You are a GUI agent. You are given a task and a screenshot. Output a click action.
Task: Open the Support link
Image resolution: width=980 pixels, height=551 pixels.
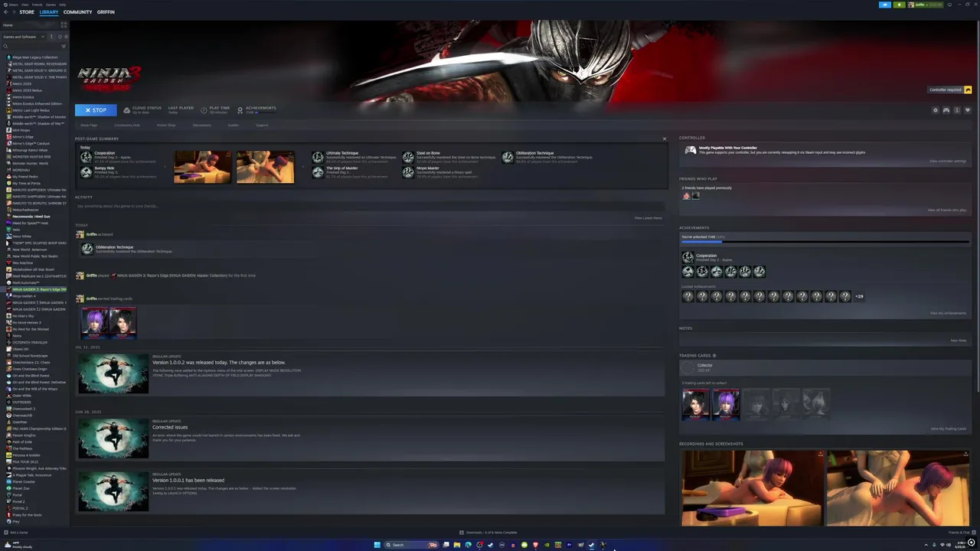coord(262,125)
